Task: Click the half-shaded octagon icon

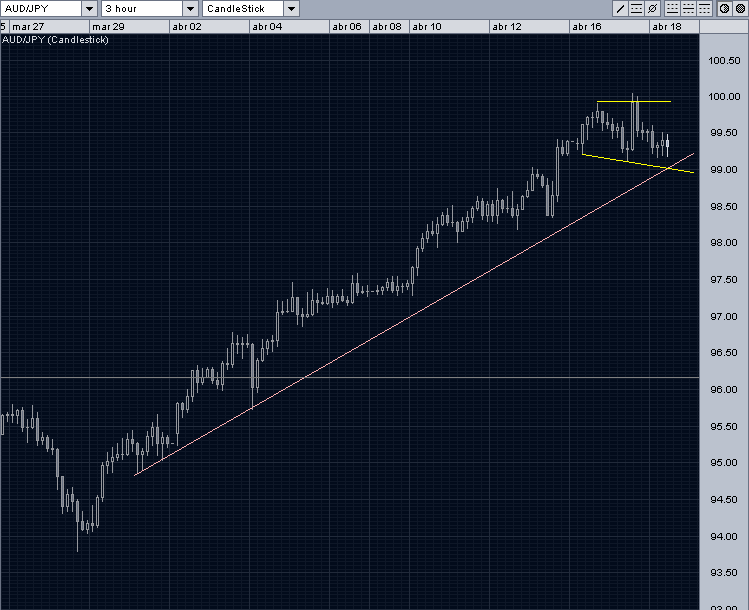Action: click(724, 9)
